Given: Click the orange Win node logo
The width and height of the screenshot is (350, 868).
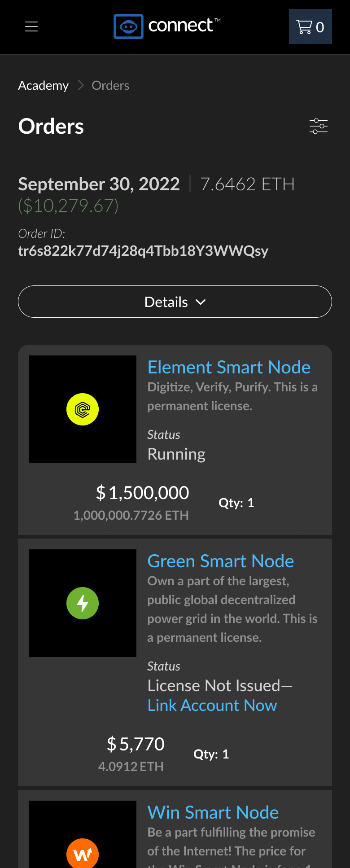Looking at the screenshot, I should click(83, 853).
